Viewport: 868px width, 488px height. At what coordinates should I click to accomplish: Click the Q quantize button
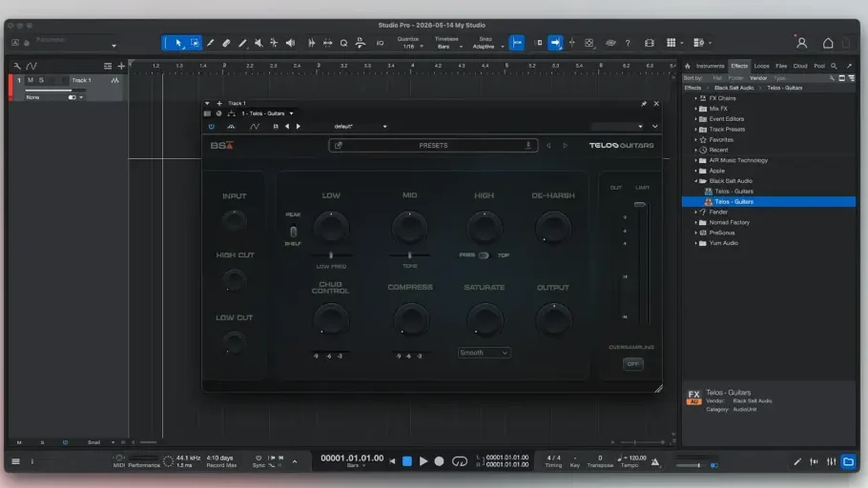(343, 43)
